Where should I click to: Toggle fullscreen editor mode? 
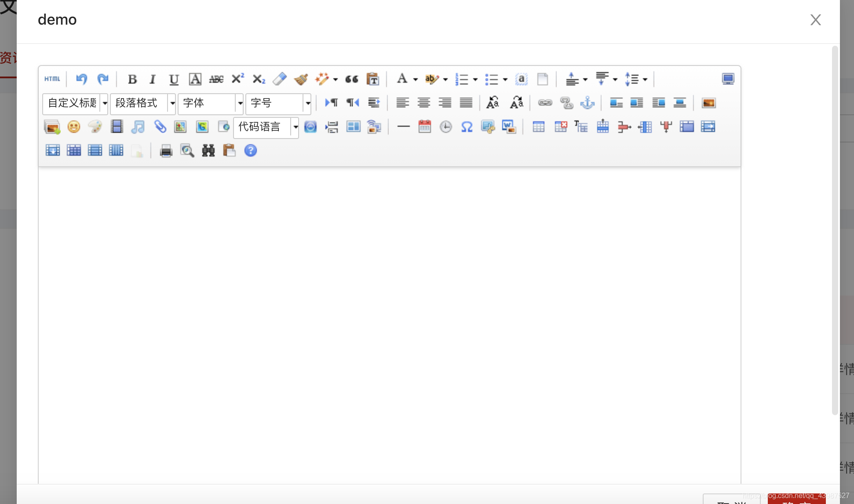pos(728,79)
